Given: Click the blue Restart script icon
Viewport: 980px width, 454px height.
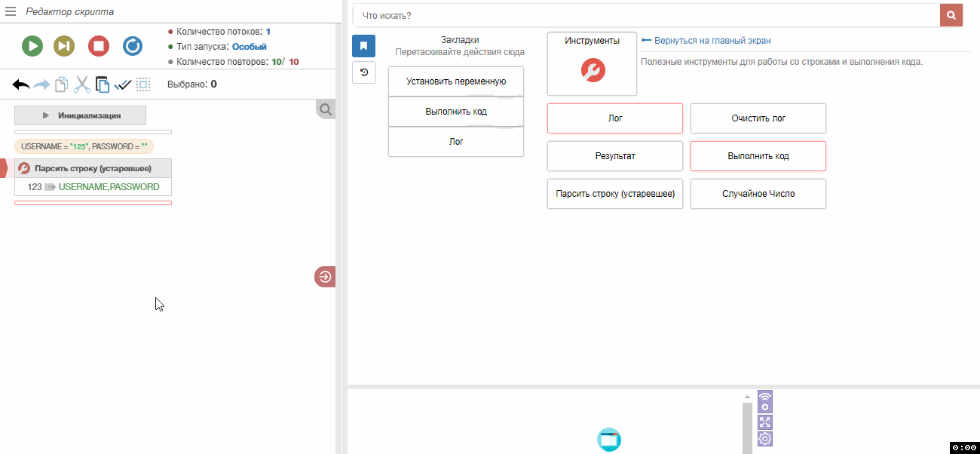Looking at the screenshot, I should [x=133, y=46].
